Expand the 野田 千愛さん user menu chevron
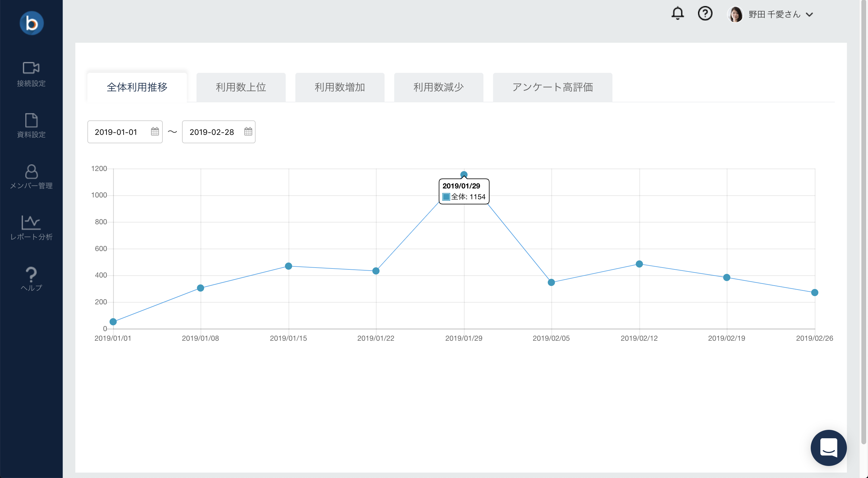The height and width of the screenshot is (478, 868). pos(809,14)
